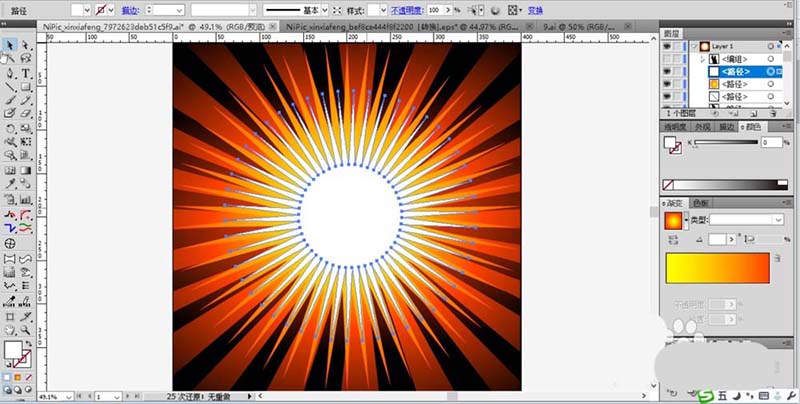Click create new layer icon in Layers panel

point(754,113)
